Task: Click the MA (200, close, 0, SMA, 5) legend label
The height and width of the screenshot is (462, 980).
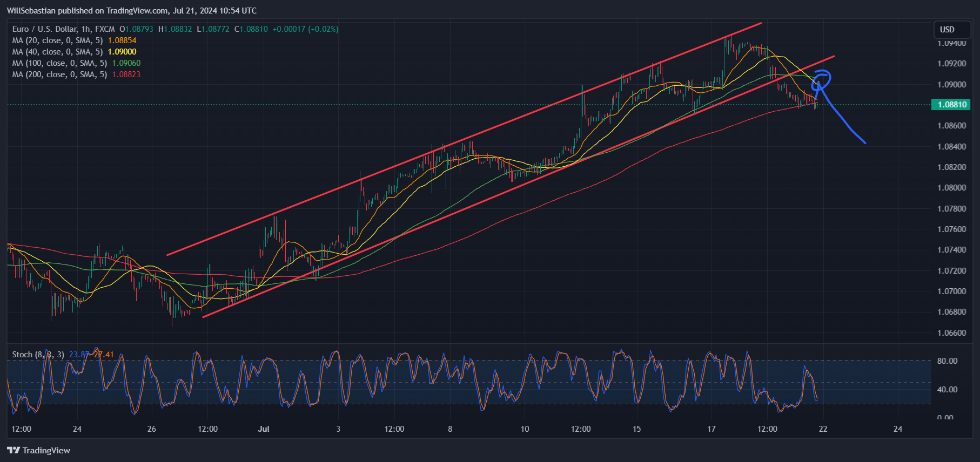Action: click(59, 74)
